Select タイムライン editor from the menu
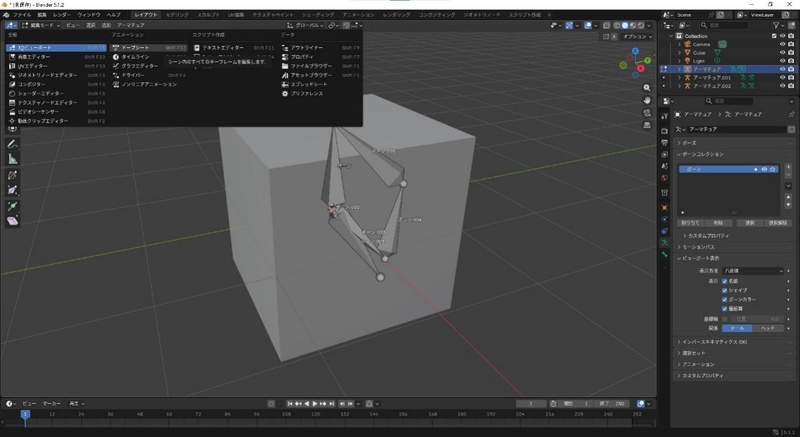Viewport: 800px width, 437px height. point(135,57)
